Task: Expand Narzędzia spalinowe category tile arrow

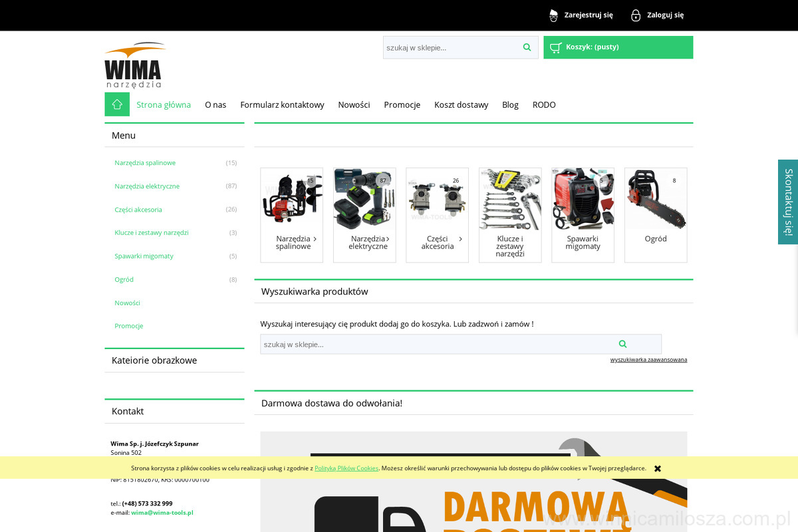Action: (x=315, y=239)
